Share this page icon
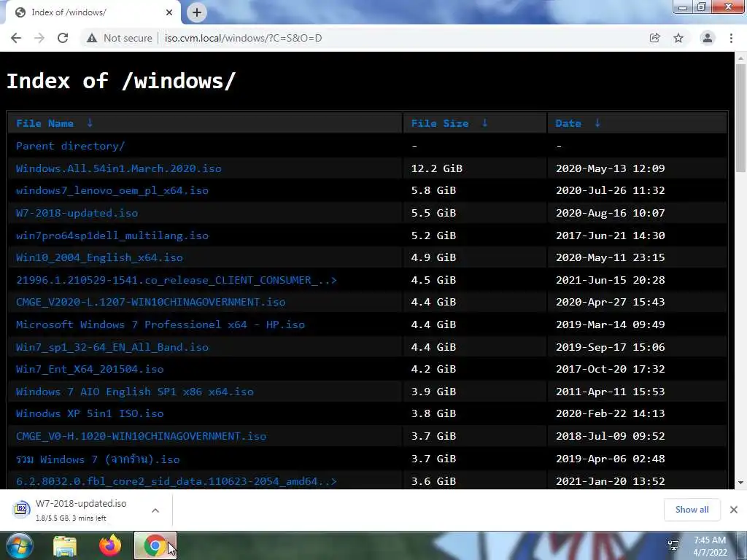747x560 pixels. coord(654,38)
